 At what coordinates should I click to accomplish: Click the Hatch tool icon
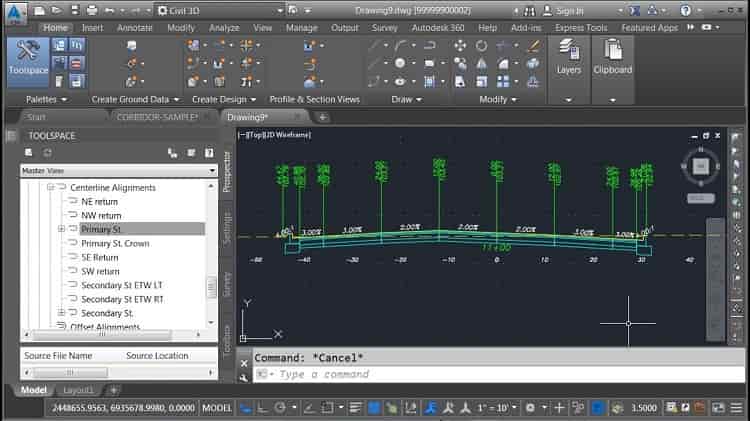click(x=429, y=82)
